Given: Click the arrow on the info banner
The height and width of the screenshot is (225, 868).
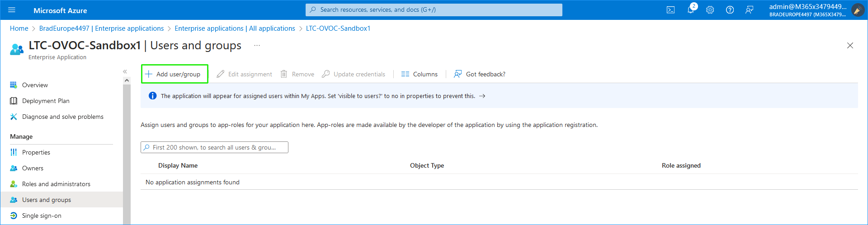Looking at the screenshot, I should (x=482, y=96).
